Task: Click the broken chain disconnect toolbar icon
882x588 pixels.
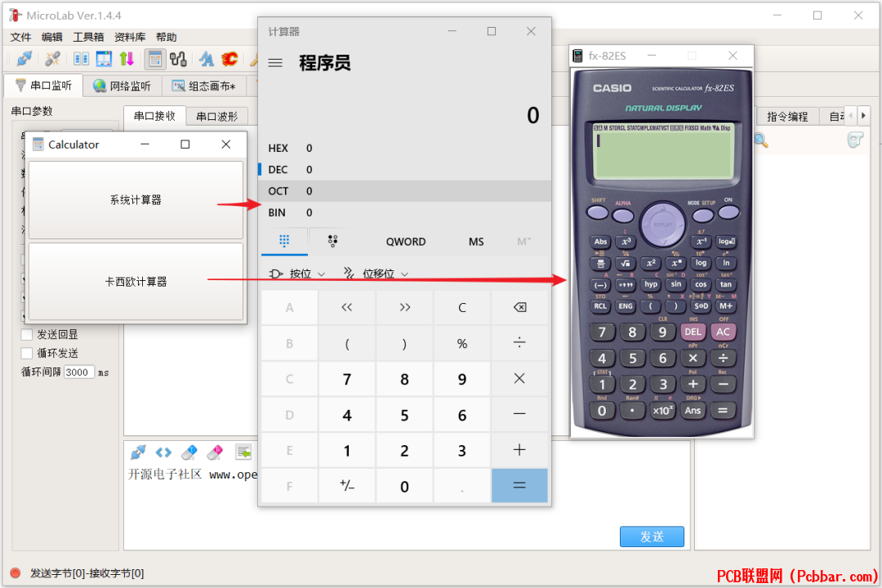Action: pos(52,59)
